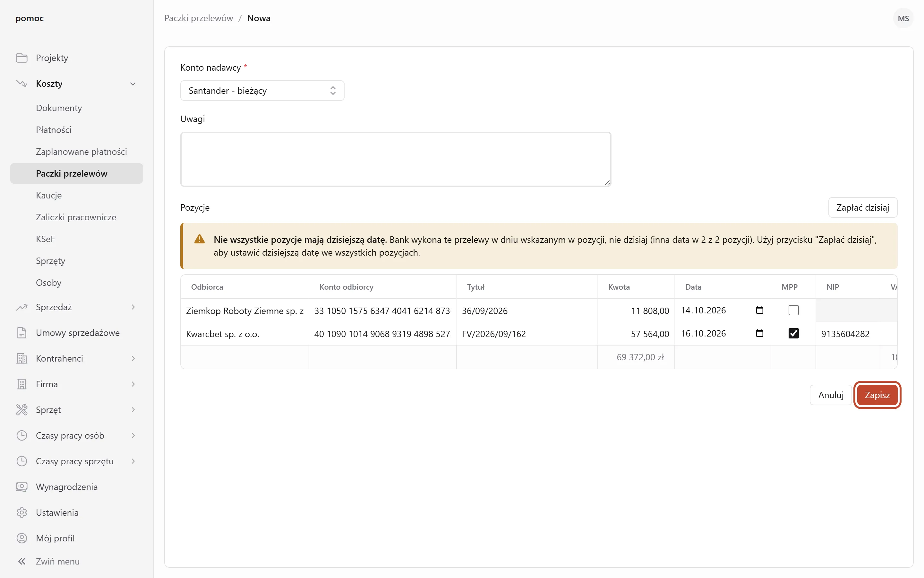Open the calendar picker for date 16.10.2026
924x578 pixels.
coord(759,333)
